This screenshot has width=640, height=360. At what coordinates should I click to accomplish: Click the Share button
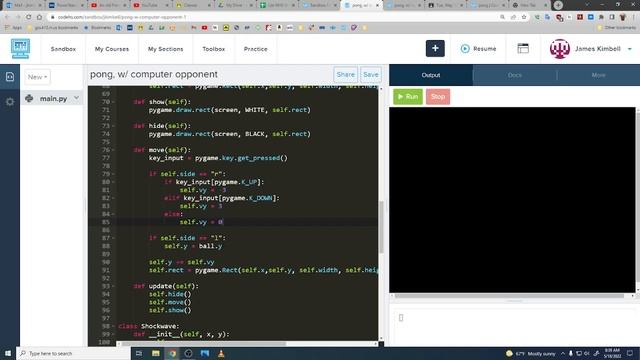click(x=345, y=75)
